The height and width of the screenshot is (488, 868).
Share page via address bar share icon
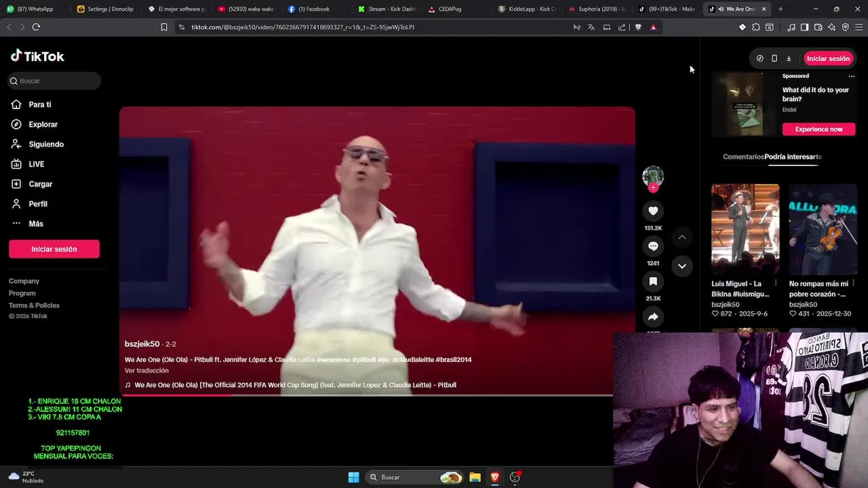(x=622, y=27)
